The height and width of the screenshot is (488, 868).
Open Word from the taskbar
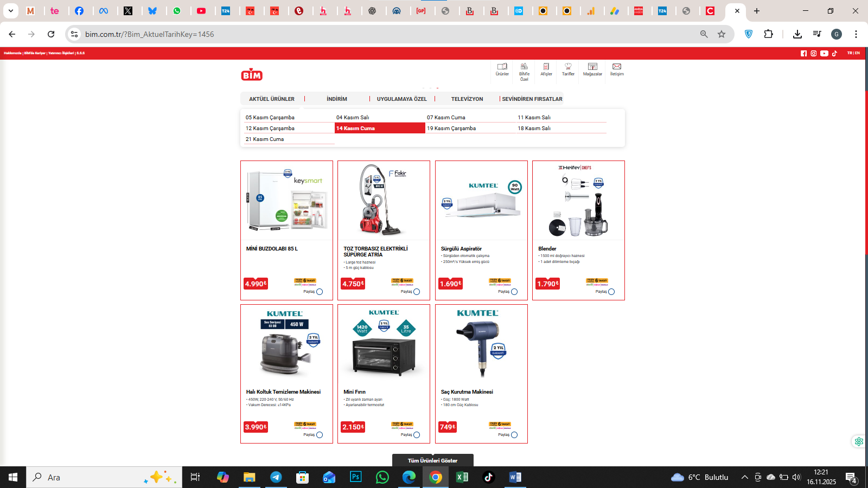[515, 477]
